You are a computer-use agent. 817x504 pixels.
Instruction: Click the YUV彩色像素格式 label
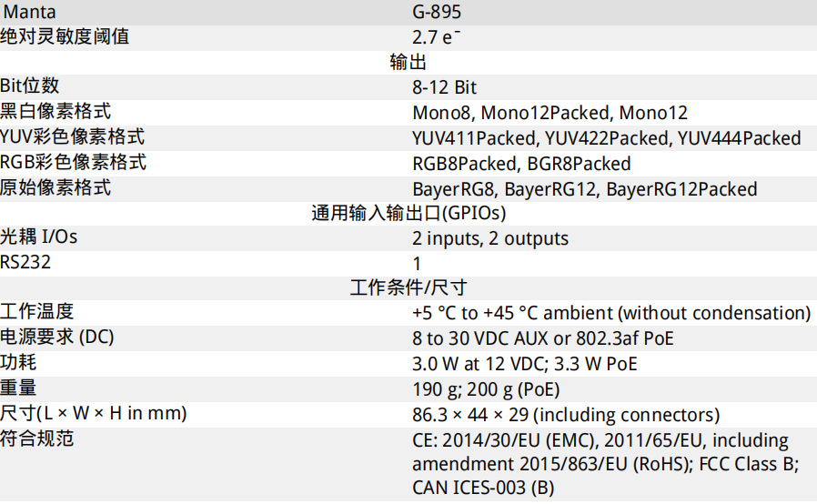[x=72, y=137]
